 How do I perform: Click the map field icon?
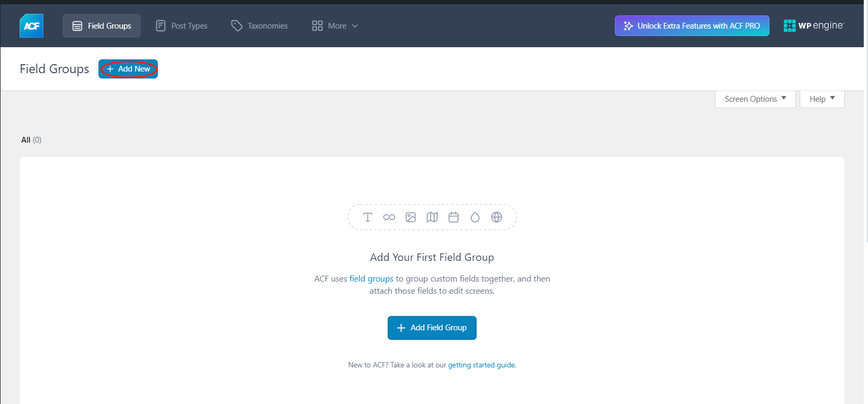[432, 217]
